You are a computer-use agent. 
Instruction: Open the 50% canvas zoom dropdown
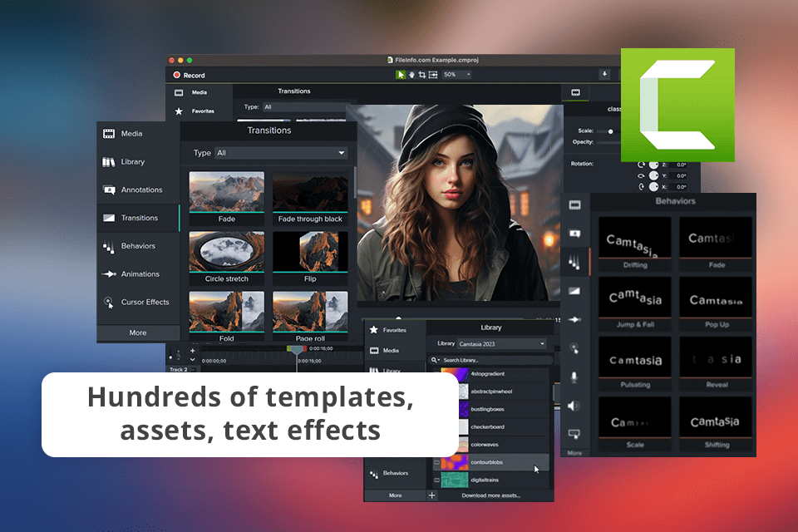point(456,75)
